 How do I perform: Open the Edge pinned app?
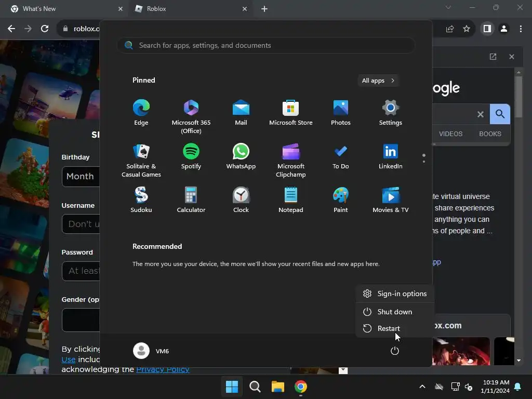pyautogui.click(x=141, y=113)
